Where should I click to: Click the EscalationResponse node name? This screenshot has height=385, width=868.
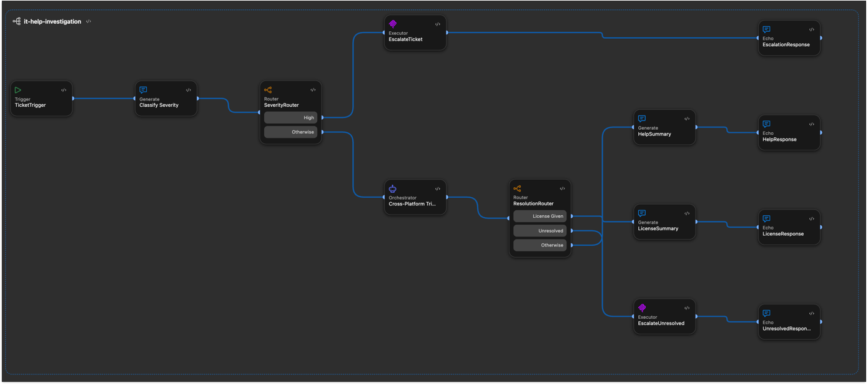tap(786, 44)
